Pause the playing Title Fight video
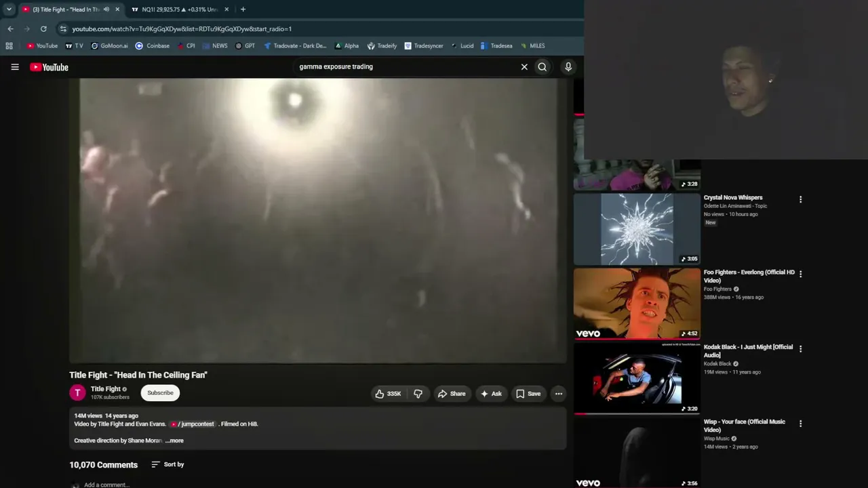Screen dimensions: 868x488 318,221
